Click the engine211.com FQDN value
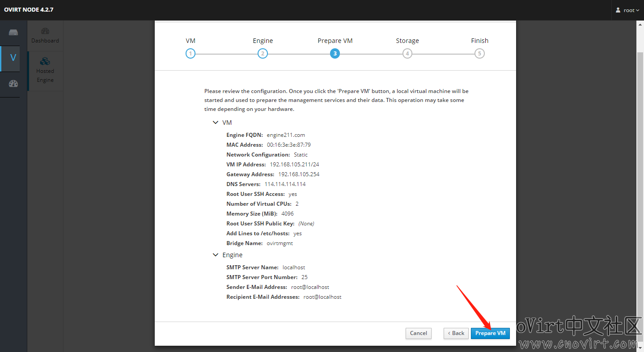644x352 pixels. point(286,135)
